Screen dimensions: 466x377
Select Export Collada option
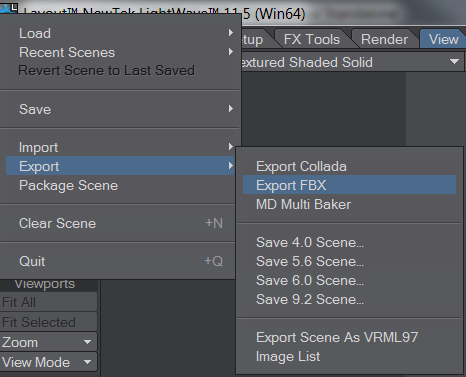349,166
